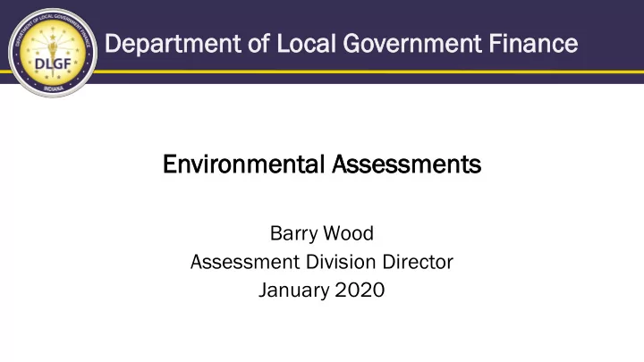Click the DLGF Indiana seal logo

pos(53,53)
